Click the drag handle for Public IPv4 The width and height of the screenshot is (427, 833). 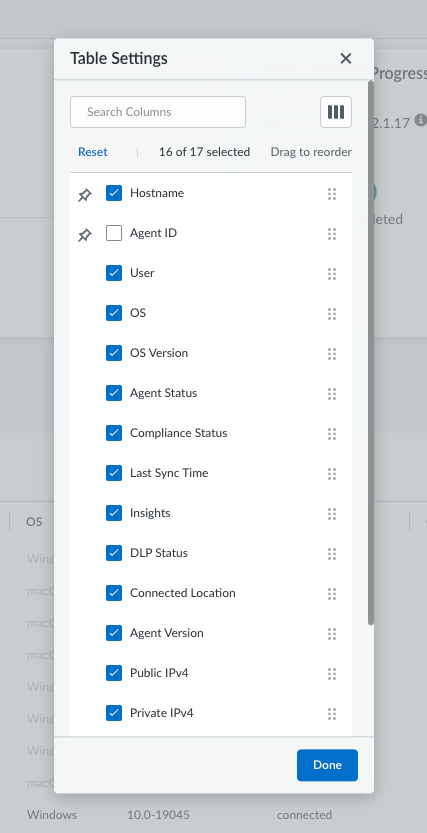(x=332, y=674)
